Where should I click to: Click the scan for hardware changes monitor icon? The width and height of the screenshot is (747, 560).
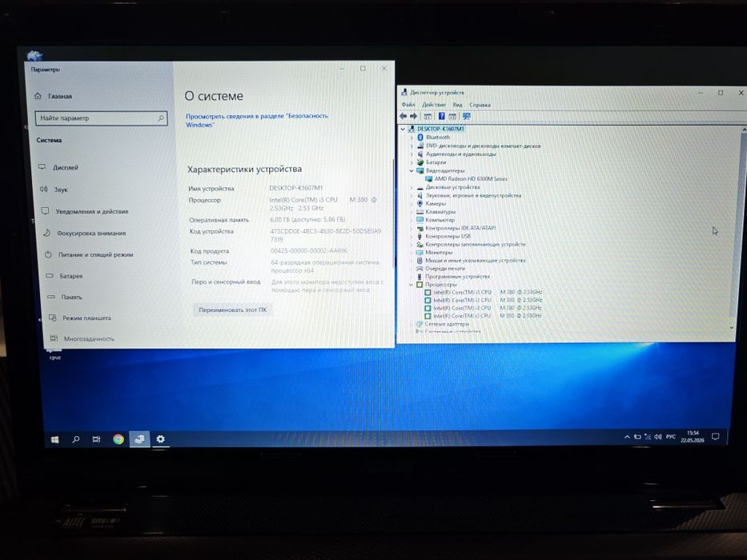tap(467, 116)
